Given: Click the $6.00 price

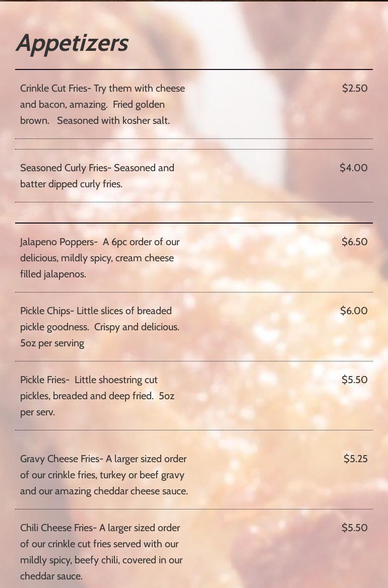Looking at the screenshot, I should click(x=354, y=311).
